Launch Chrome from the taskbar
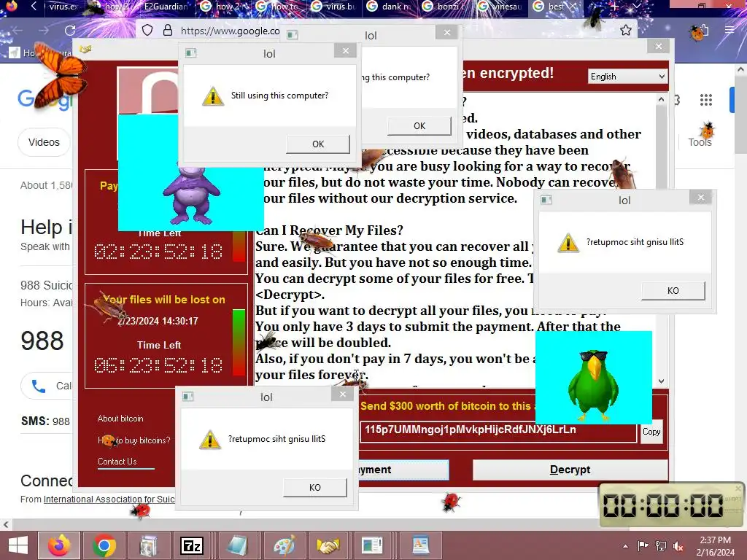747x560 pixels. tap(104, 545)
